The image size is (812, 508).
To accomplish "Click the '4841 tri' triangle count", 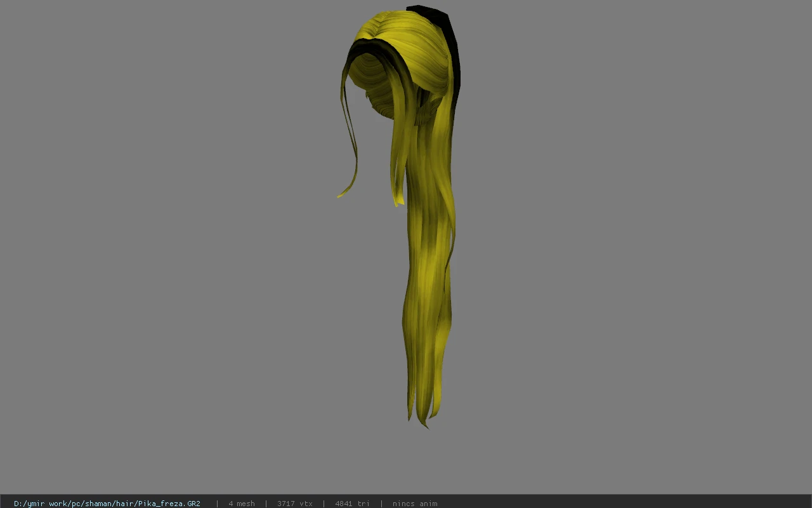I will (x=352, y=504).
